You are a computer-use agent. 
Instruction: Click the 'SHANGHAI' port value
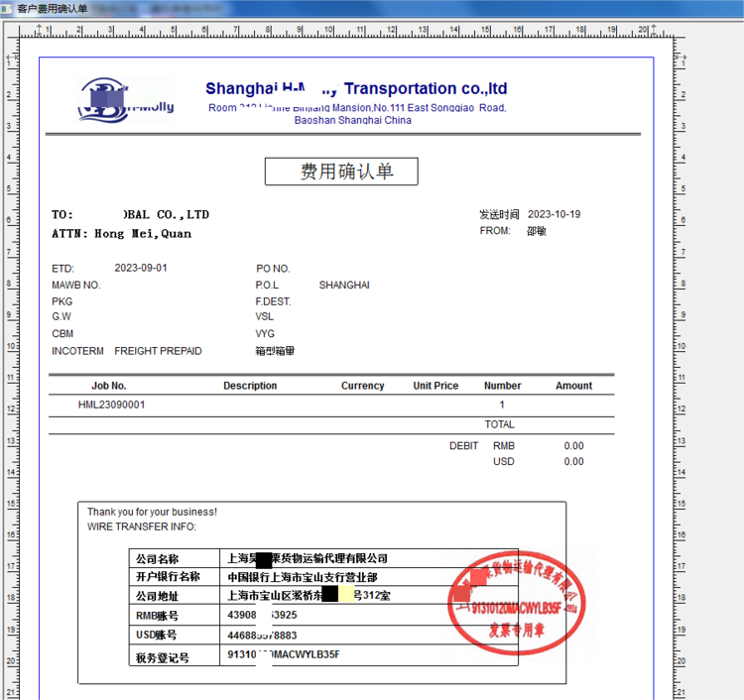tap(344, 285)
